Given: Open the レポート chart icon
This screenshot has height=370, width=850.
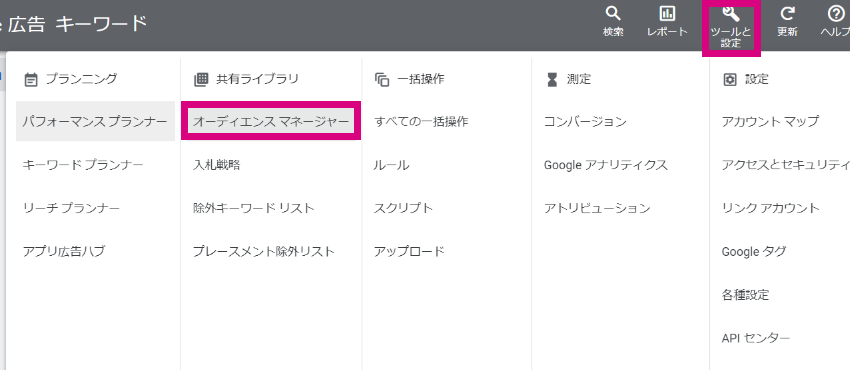Looking at the screenshot, I should tap(666, 14).
